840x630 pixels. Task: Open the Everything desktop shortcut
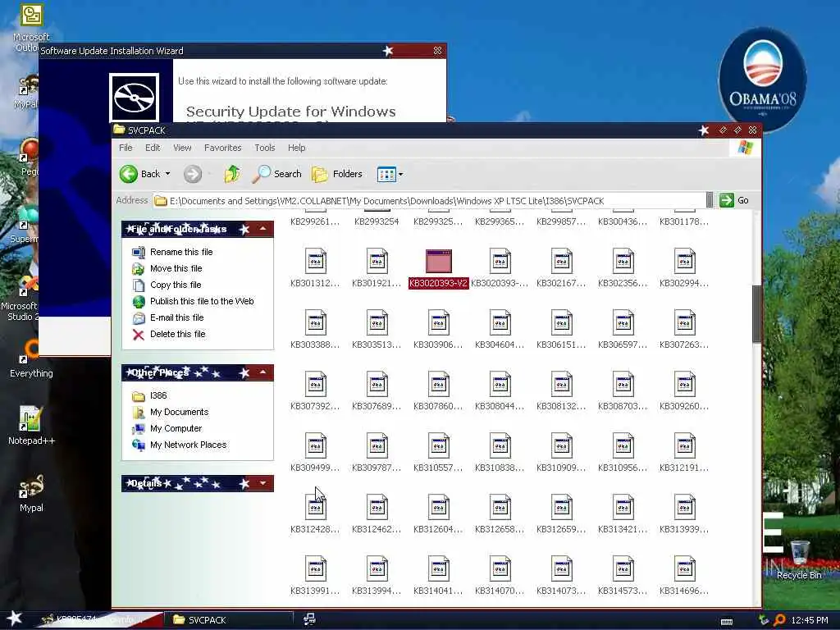(x=31, y=359)
